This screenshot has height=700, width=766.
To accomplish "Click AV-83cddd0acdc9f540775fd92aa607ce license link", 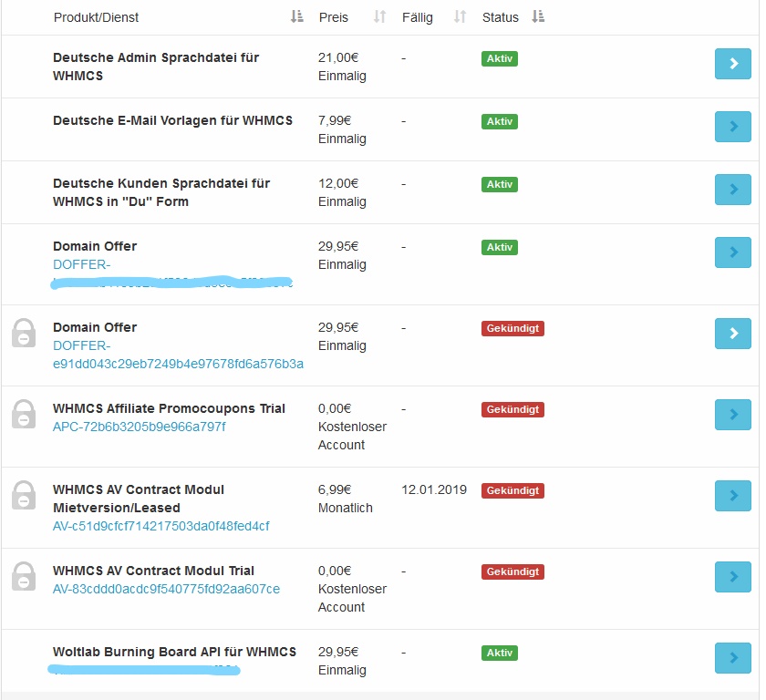I will [166, 589].
